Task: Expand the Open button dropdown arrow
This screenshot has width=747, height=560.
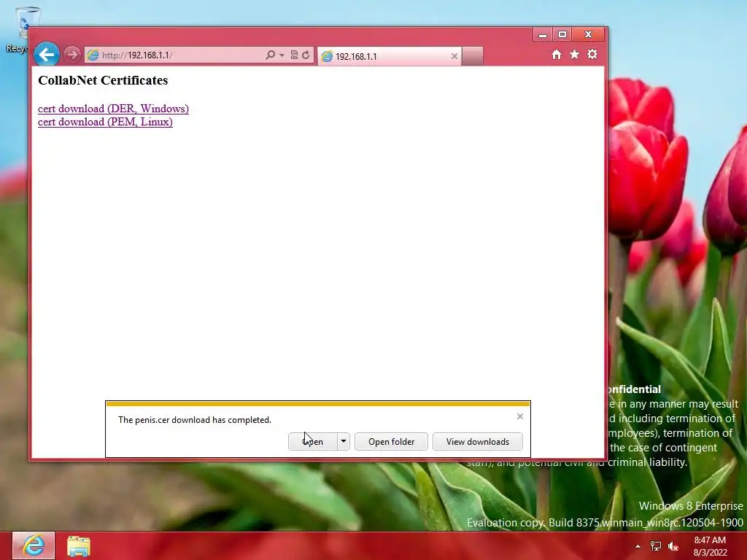Action: [x=344, y=441]
